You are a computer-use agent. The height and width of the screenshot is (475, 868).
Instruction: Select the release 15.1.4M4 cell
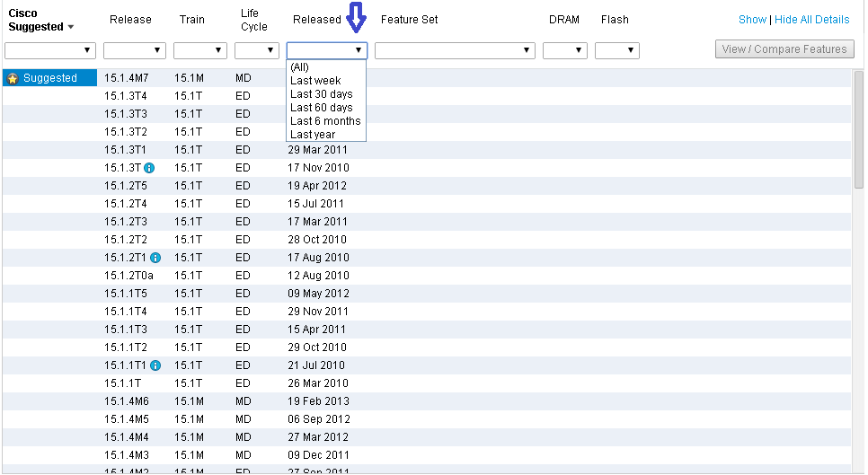[126, 437]
